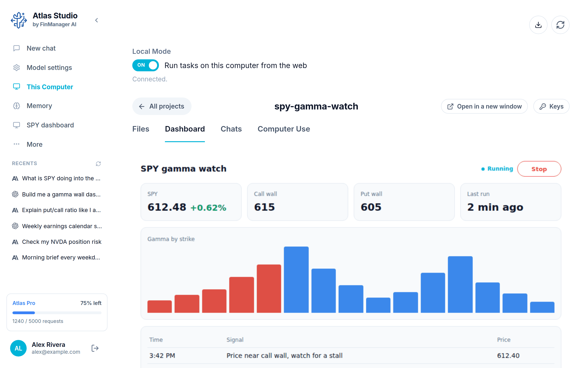Viewport: 588px width, 368px height.
Task: Click the download icon button
Action: tap(538, 25)
